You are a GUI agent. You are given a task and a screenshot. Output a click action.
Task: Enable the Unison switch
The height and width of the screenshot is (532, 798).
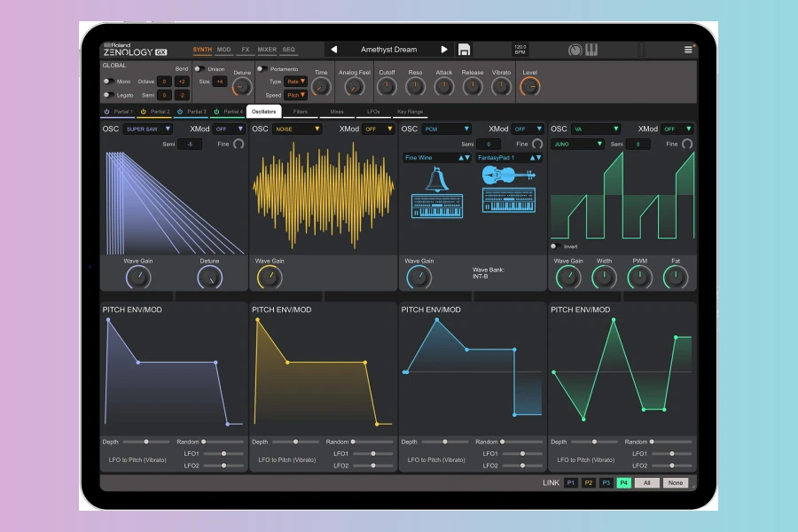[199, 69]
